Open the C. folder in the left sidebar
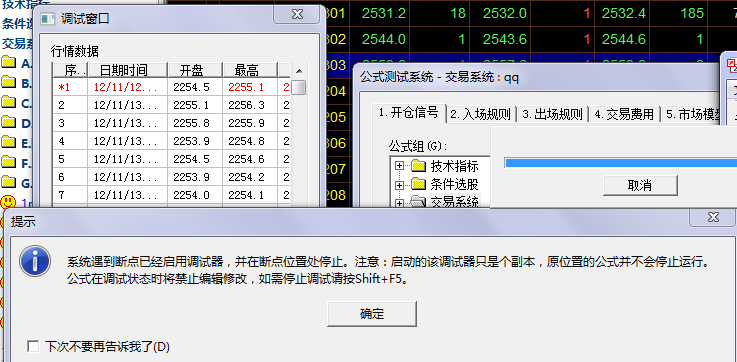Image resolution: width=737 pixels, height=362 pixels. tap(16, 102)
